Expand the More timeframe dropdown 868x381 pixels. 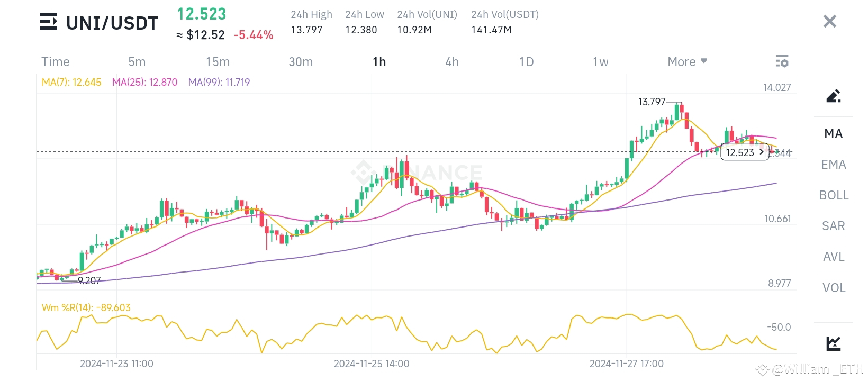[x=686, y=61]
